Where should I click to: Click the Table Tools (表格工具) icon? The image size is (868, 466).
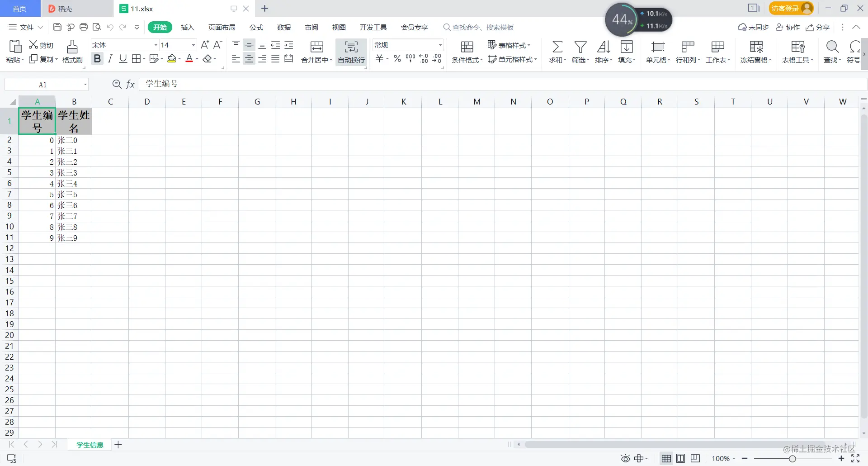798,47
